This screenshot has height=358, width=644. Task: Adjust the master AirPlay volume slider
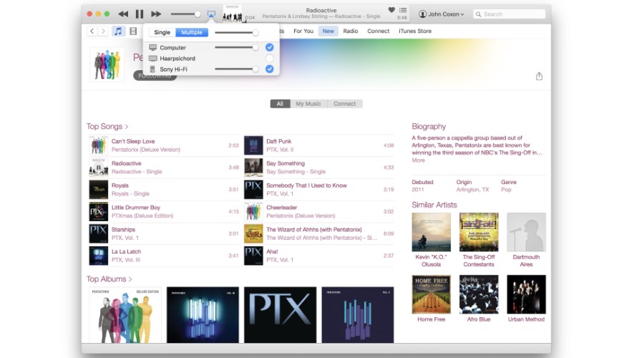237,32
